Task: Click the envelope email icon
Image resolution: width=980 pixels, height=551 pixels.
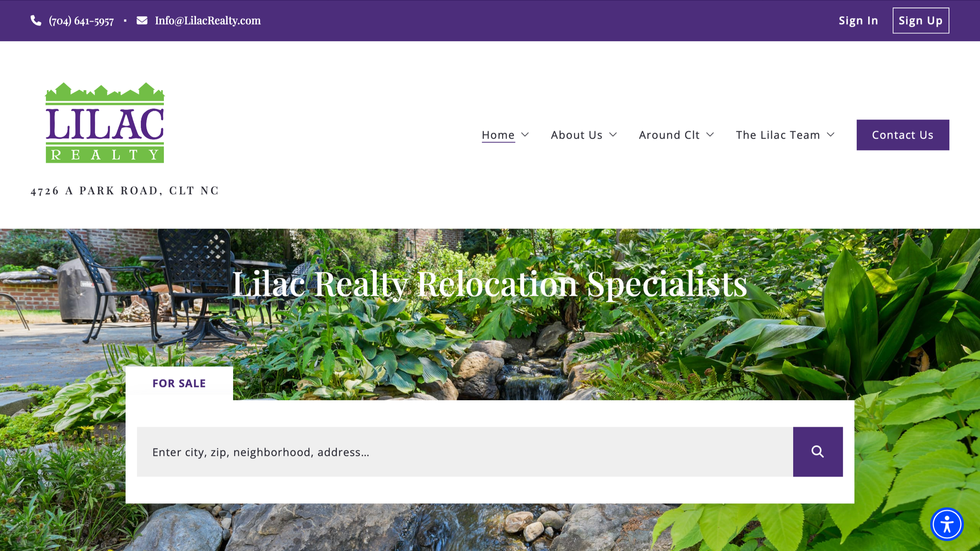Action: [142, 20]
